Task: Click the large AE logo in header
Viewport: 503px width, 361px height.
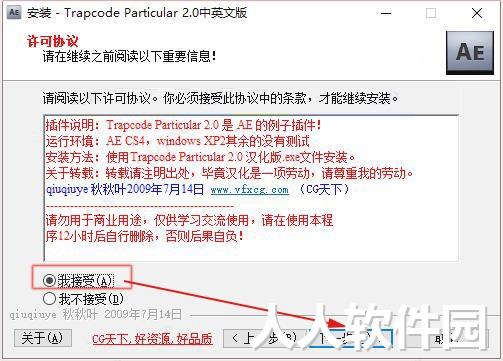Action: [x=470, y=53]
